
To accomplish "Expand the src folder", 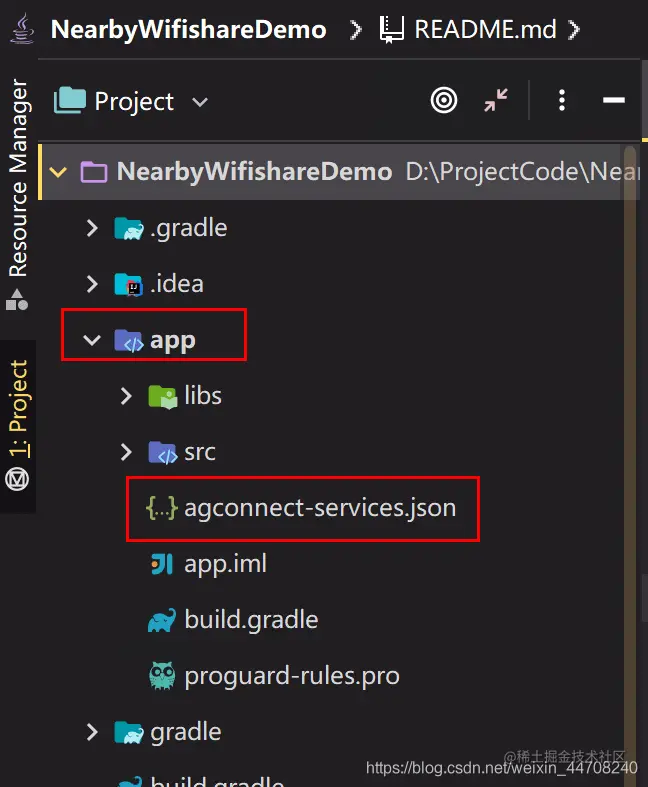I will coord(126,452).
